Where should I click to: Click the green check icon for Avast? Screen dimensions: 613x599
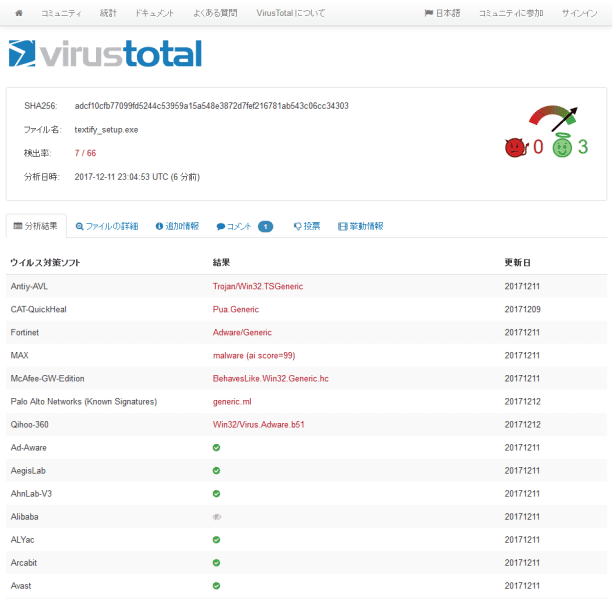point(216,586)
